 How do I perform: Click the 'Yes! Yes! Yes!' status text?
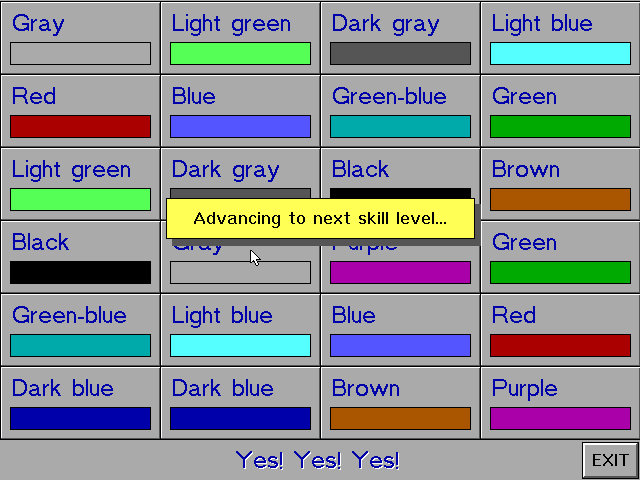point(318,460)
